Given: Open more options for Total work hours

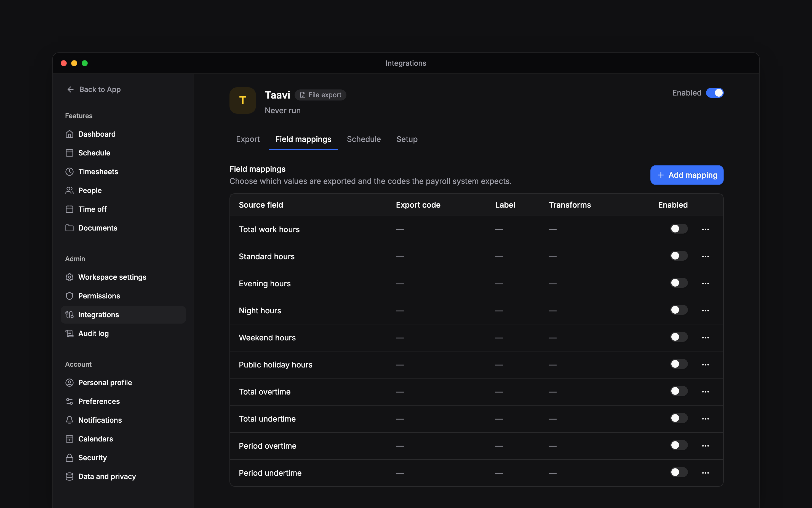Looking at the screenshot, I should click(705, 229).
